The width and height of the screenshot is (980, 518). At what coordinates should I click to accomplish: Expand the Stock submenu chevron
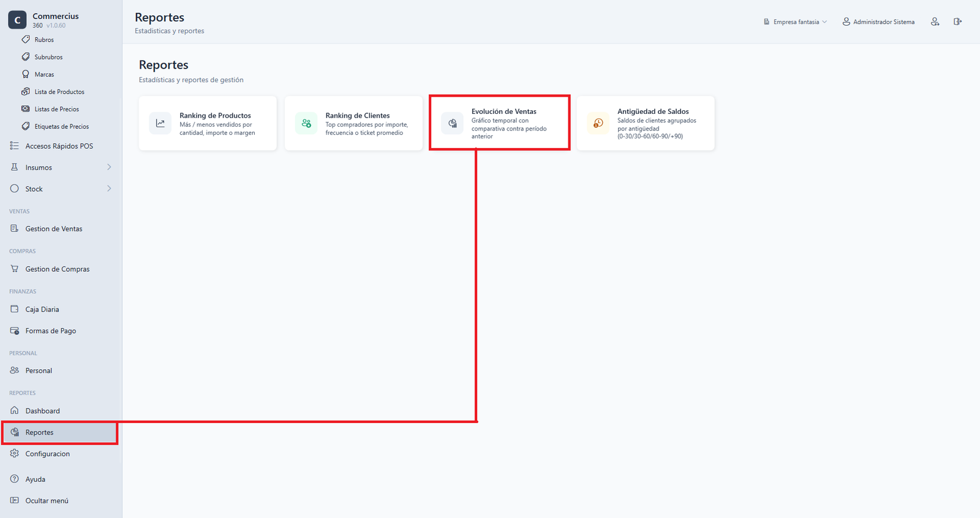tap(109, 189)
